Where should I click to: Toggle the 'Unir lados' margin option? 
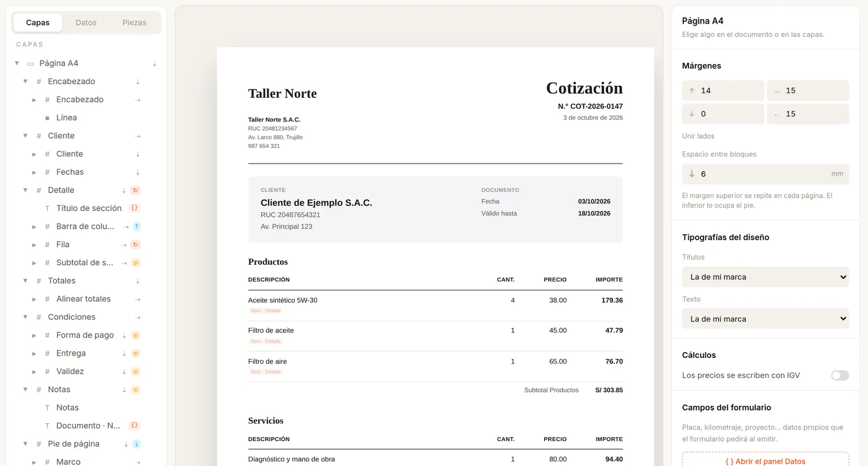698,136
